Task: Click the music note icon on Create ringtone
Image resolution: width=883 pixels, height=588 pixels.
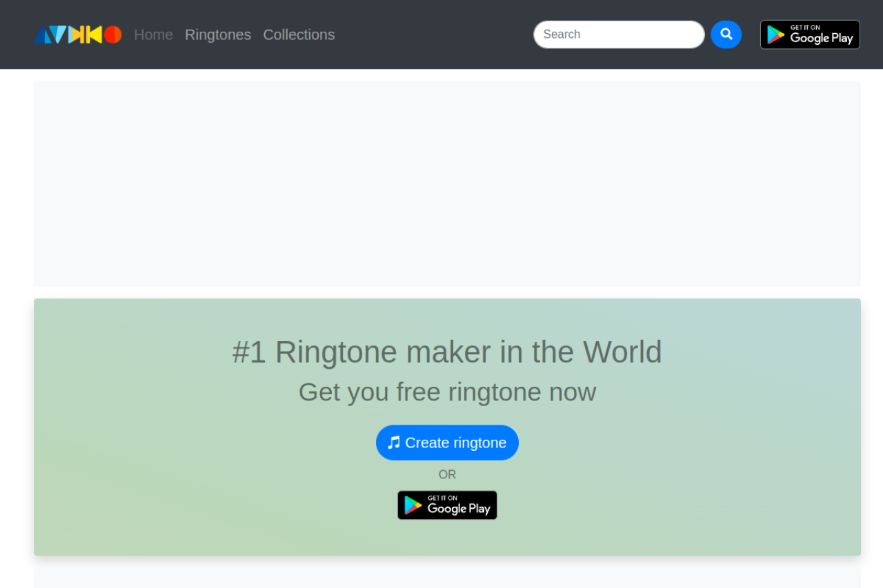Action: [x=394, y=443]
